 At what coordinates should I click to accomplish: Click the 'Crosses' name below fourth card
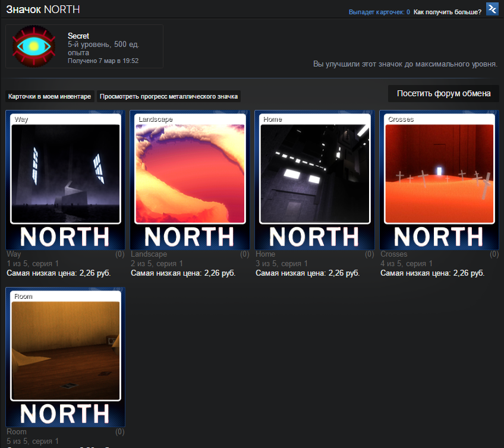coord(393,254)
